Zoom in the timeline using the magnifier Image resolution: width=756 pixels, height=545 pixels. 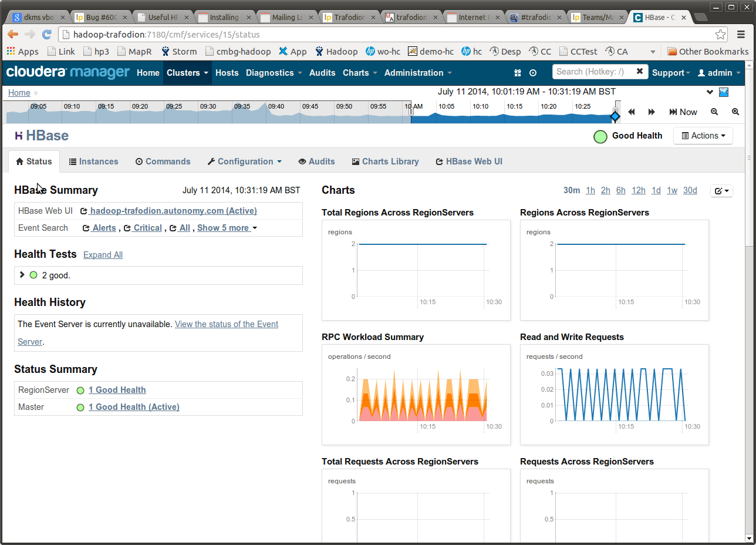pyautogui.click(x=735, y=112)
